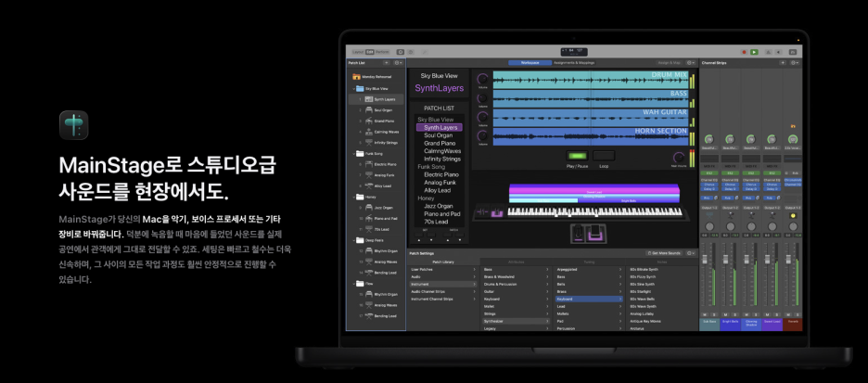Click the Get More Sounds button
The width and height of the screenshot is (868, 383).
(x=664, y=253)
